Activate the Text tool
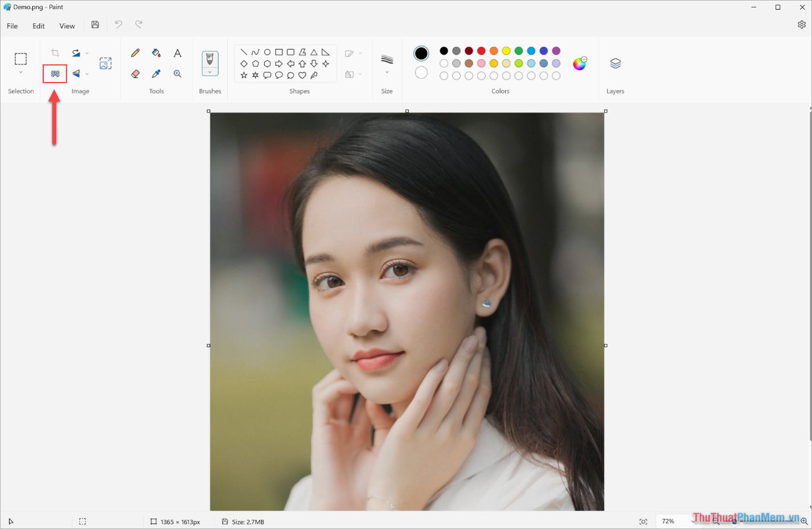 177,52
